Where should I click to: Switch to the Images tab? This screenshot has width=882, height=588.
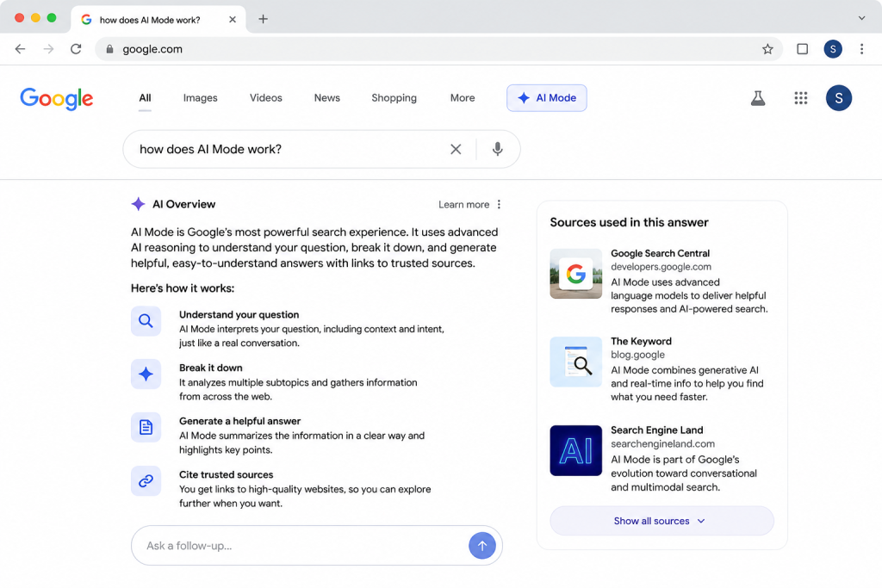tap(200, 98)
